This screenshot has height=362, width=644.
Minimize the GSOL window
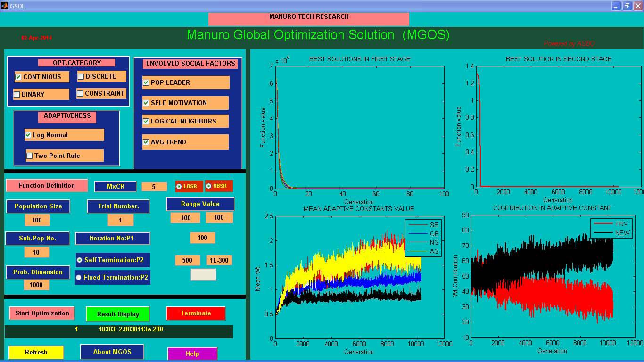(616, 6)
